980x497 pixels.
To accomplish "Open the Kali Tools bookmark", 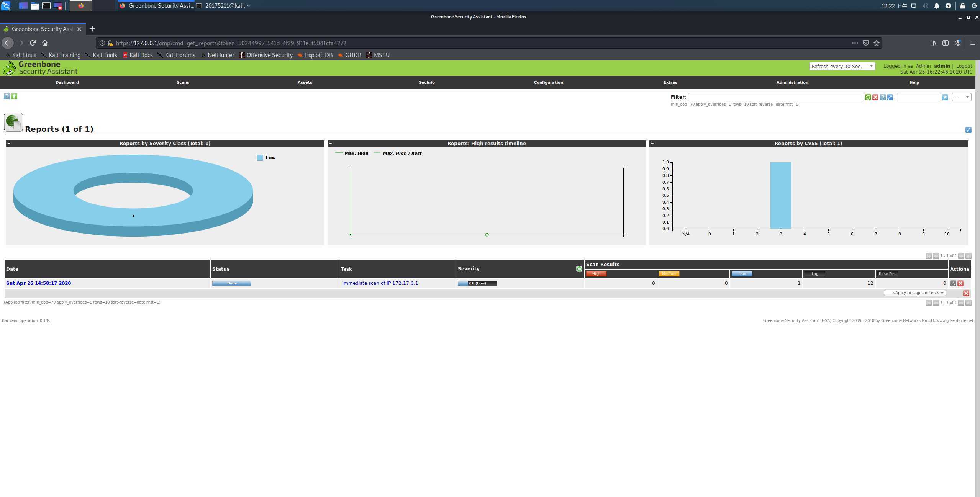I will tap(101, 55).
